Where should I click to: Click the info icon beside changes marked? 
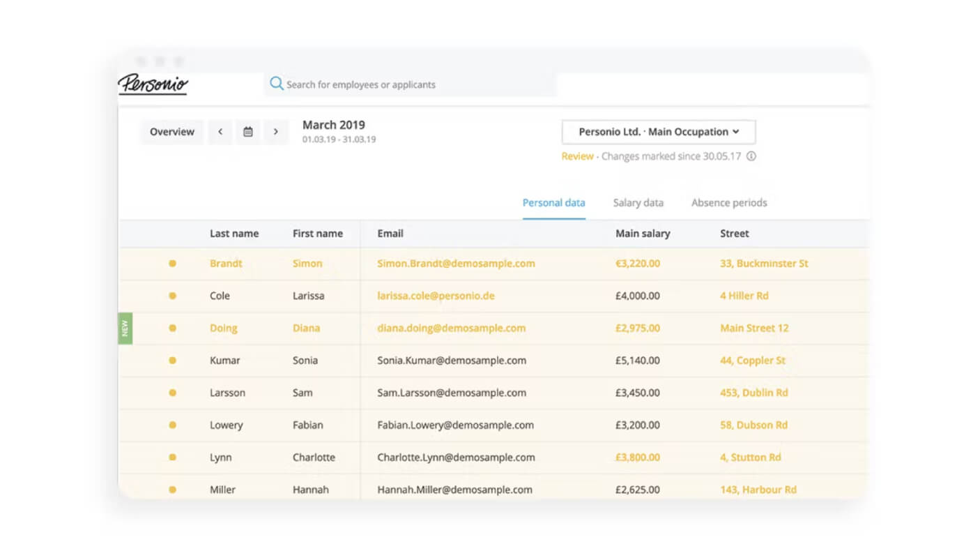click(751, 156)
